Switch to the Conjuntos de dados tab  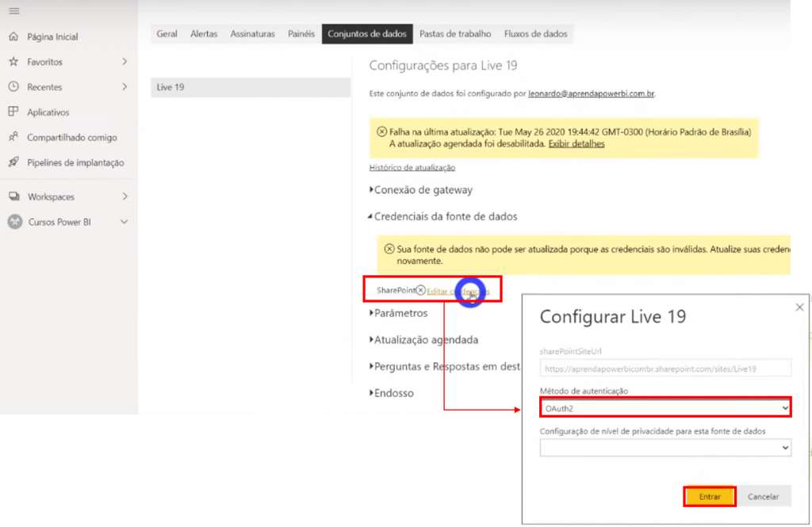[x=367, y=34]
